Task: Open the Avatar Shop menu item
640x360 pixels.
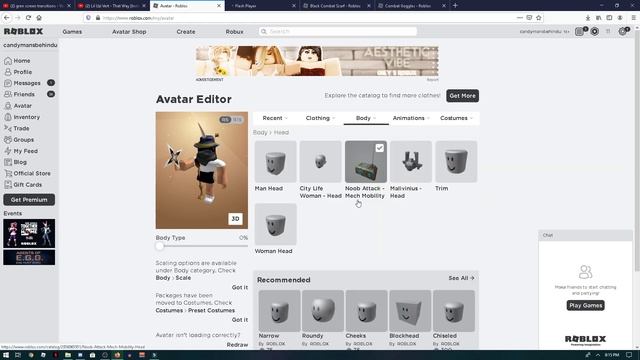Action: coord(129,31)
